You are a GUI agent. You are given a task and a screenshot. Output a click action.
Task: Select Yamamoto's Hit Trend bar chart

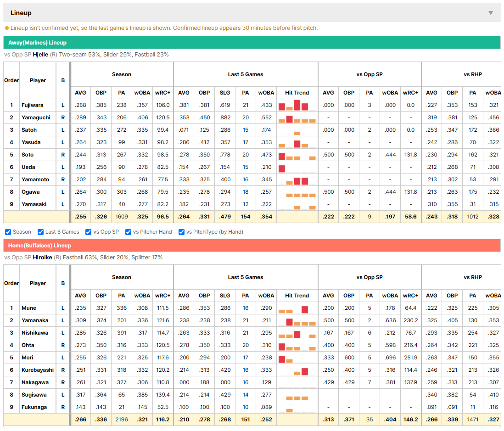pos(297,179)
